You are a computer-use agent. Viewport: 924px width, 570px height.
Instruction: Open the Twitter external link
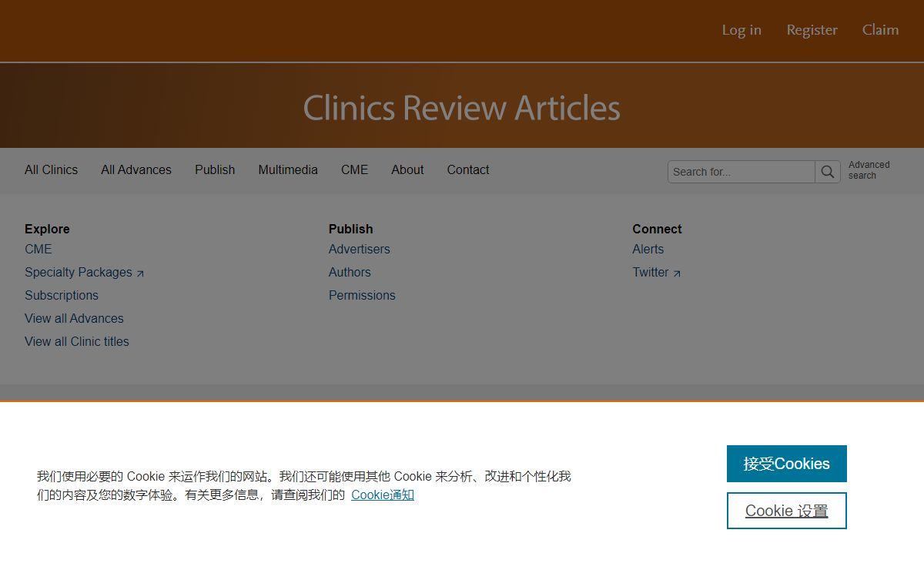(x=657, y=273)
